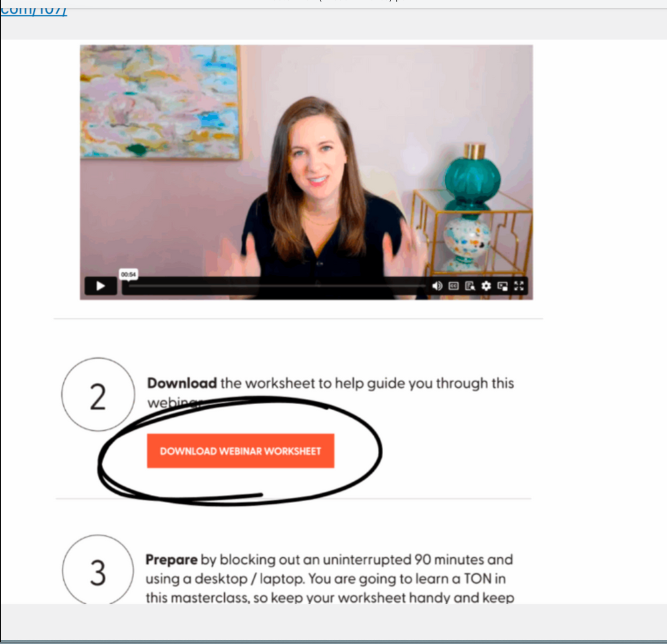Open the blue link ending in com/107
The image size is (667, 644).
(x=33, y=10)
